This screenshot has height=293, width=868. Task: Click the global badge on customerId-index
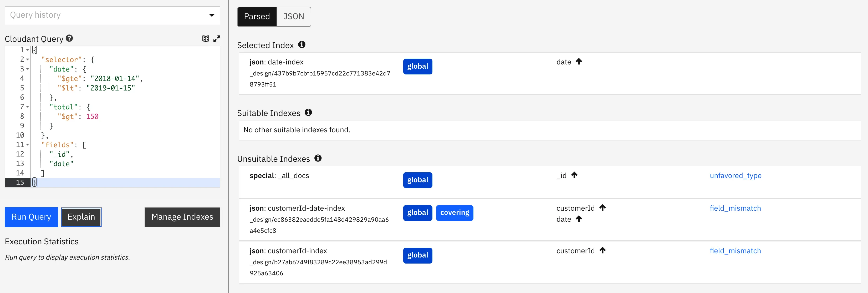point(417,255)
